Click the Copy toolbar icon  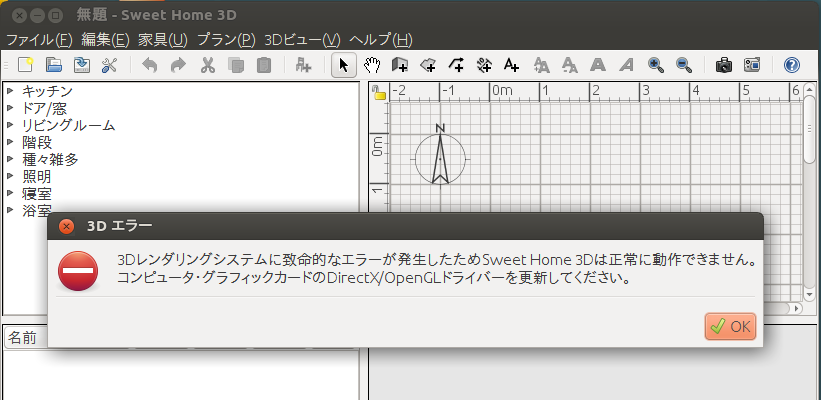(x=236, y=65)
